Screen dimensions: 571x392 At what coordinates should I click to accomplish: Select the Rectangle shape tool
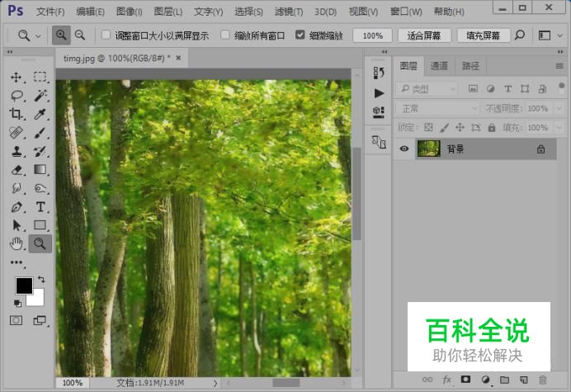coord(40,224)
